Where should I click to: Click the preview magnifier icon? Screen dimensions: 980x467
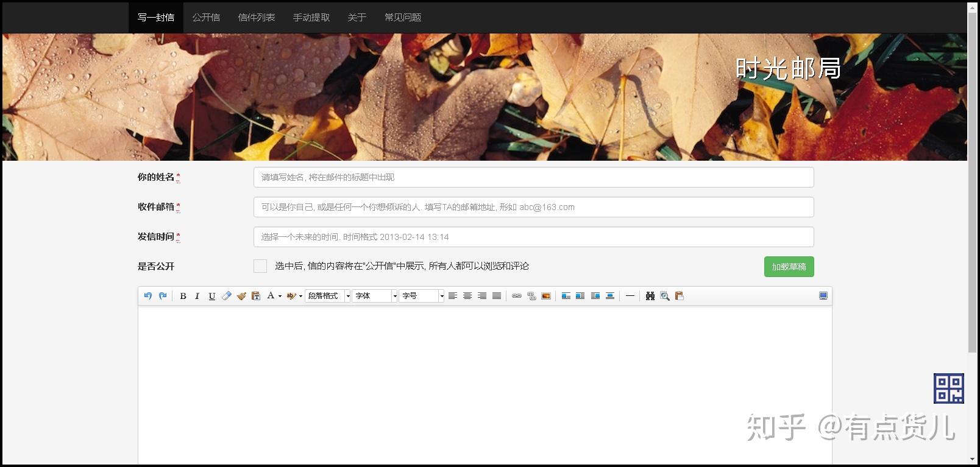[x=665, y=296]
